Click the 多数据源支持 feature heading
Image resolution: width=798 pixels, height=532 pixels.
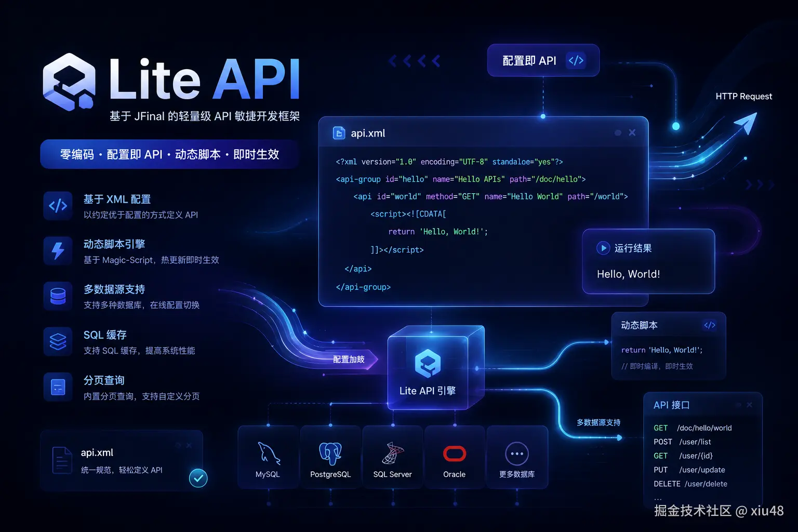click(x=114, y=289)
